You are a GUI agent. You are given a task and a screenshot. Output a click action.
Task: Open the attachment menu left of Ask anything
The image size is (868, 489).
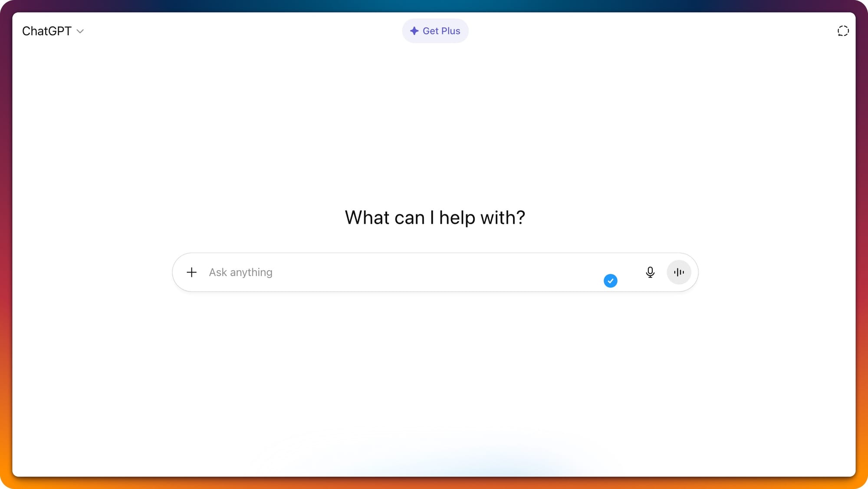[191, 272]
